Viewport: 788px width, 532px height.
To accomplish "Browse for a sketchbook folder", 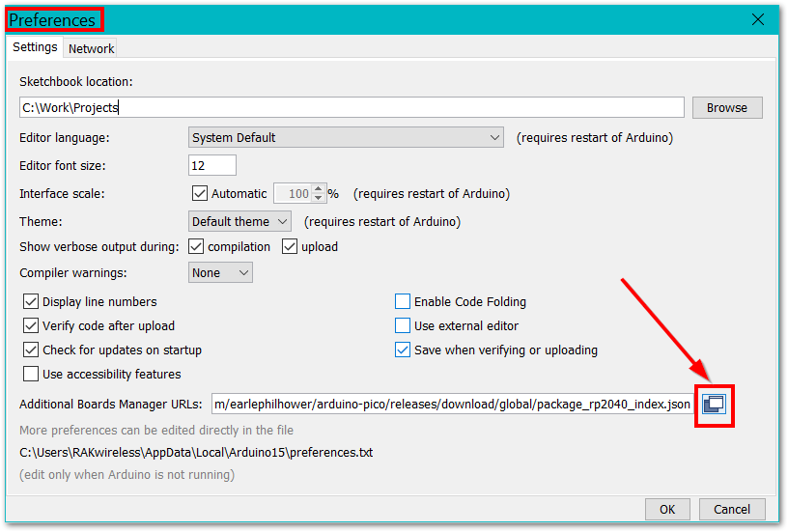I will [x=727, y=107].
